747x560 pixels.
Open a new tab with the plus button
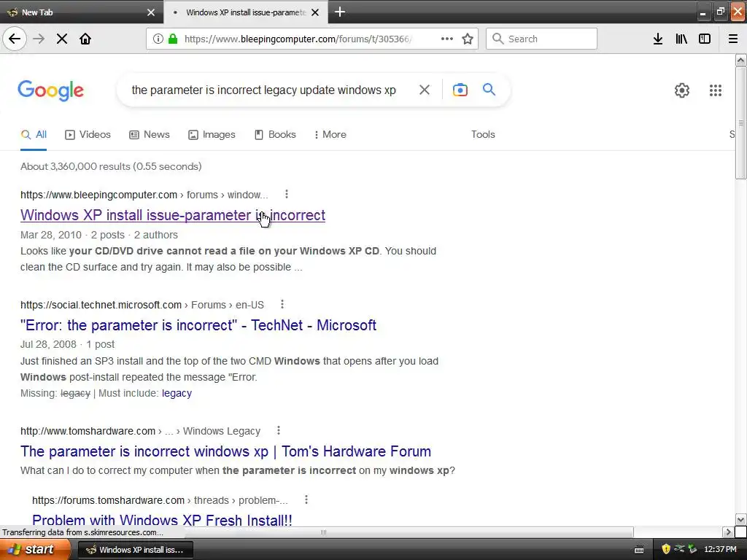point(340,12)
